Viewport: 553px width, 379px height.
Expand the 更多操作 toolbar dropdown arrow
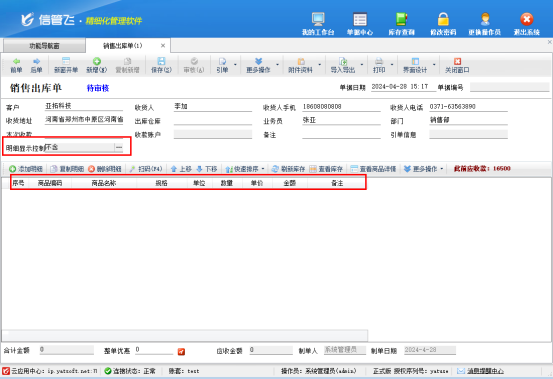point(277,65)
